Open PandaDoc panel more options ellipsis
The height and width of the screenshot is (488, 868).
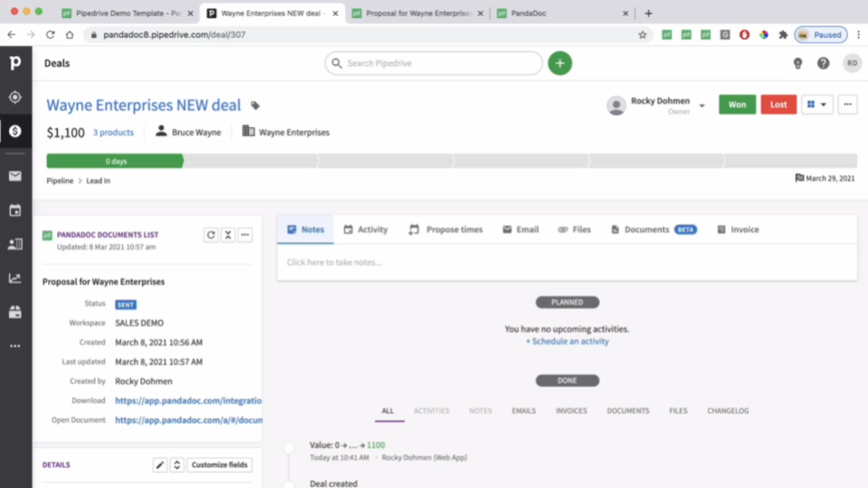[245, 235]
